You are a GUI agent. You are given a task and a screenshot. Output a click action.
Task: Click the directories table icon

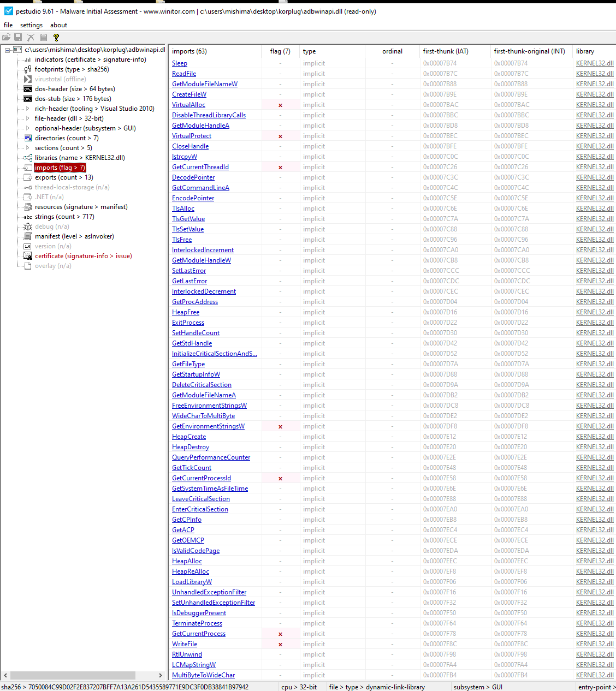[x=28, y=138]
